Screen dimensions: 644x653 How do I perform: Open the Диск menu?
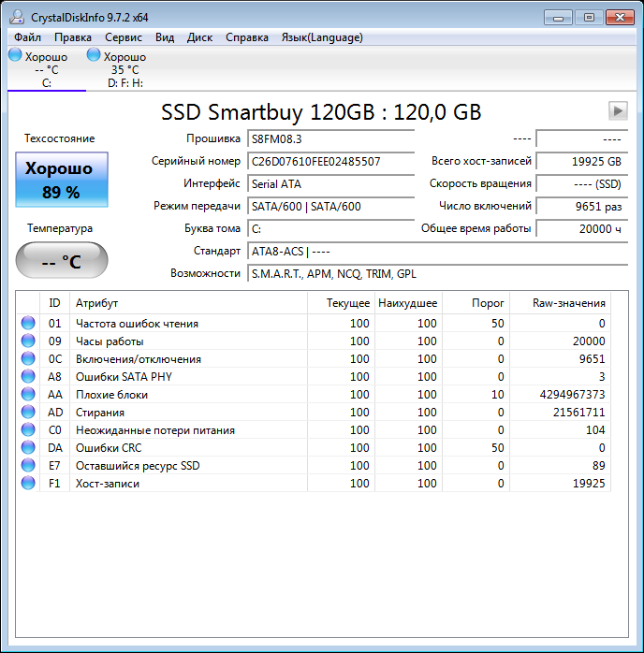tap(199, 37)
